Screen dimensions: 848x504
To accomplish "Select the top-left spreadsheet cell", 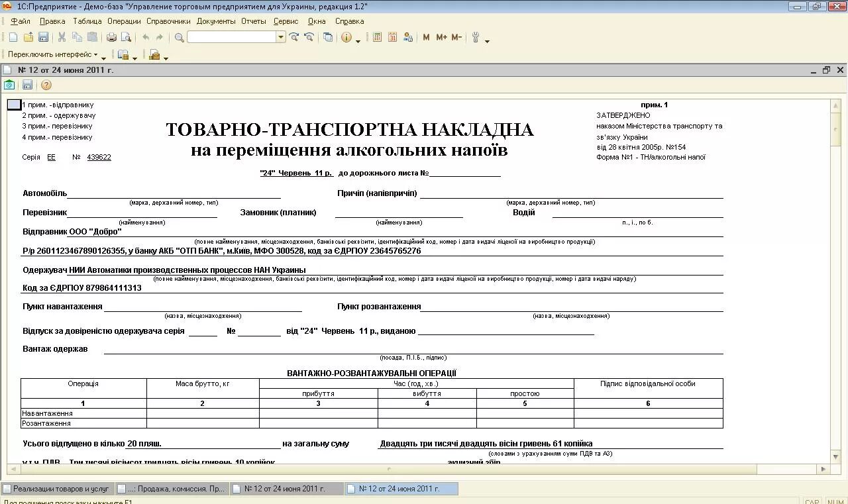I will [14, 105].
